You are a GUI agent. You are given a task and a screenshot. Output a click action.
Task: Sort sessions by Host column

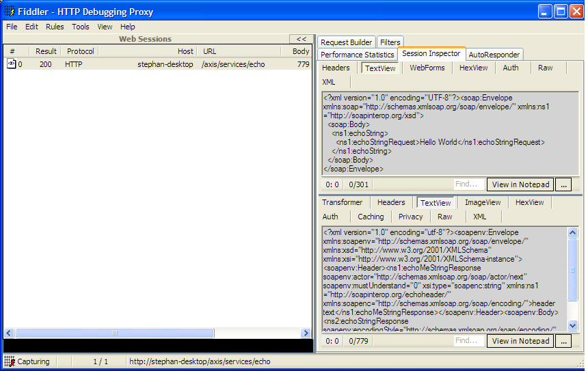(148, 51)
